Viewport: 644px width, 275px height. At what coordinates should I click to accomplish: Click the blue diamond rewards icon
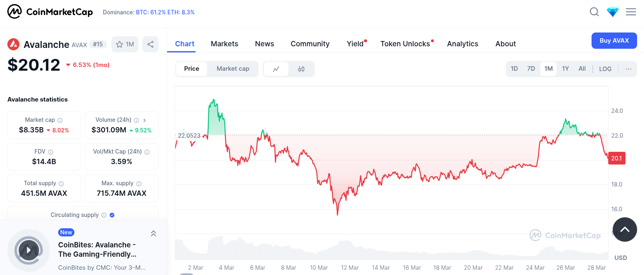coord(613,12)
